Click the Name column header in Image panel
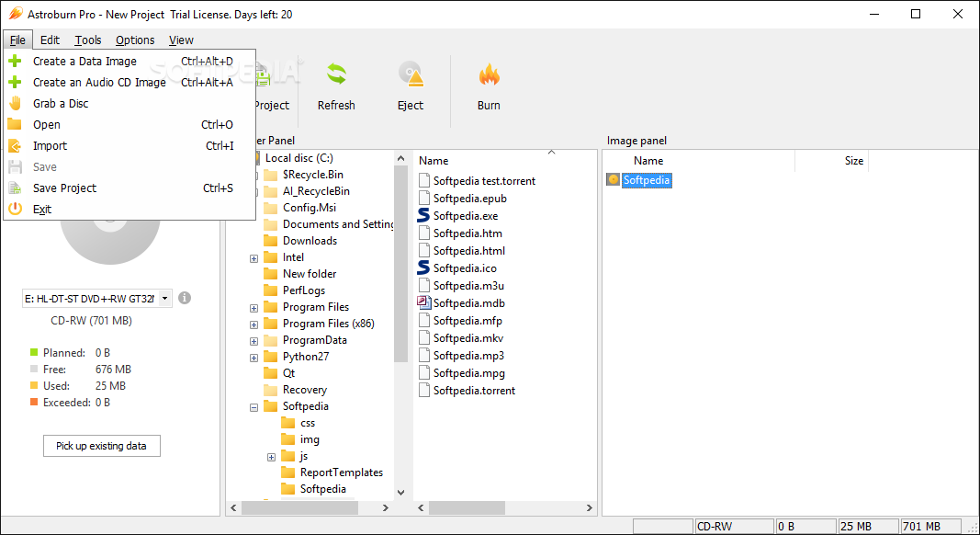Image resolution: width=980 pixels, height=535 pixels. click(x=699, y=161)
